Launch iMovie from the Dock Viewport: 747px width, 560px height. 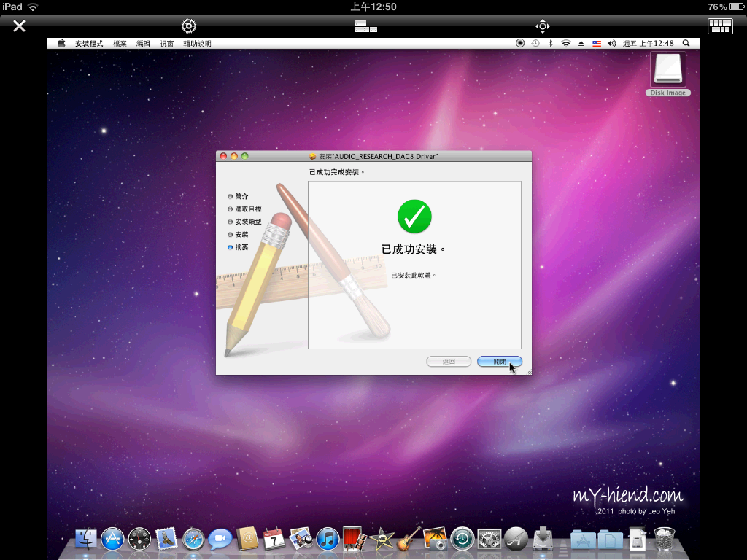(x=381, y=539)
